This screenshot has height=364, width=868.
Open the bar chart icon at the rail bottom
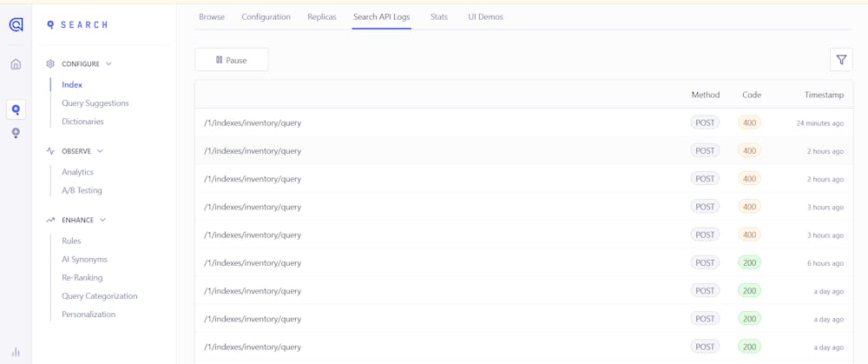[16, 352]
